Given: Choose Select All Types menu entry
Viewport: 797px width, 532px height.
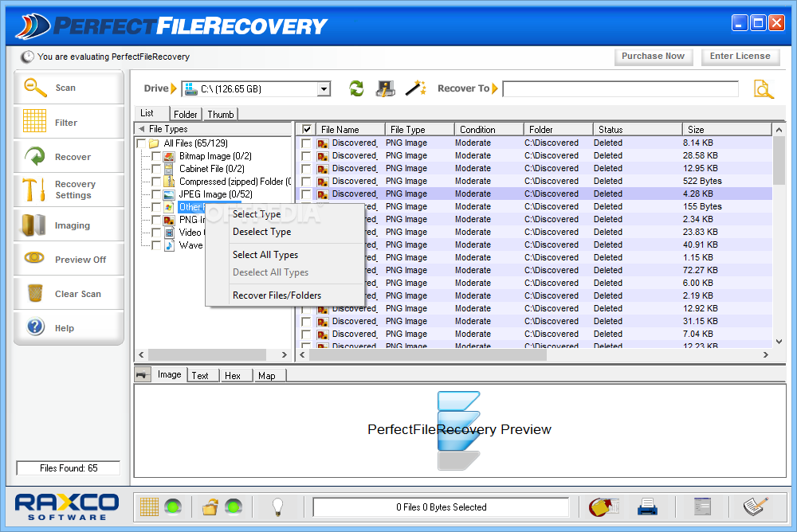Looking at the screenshot, I should coord(285,255).
